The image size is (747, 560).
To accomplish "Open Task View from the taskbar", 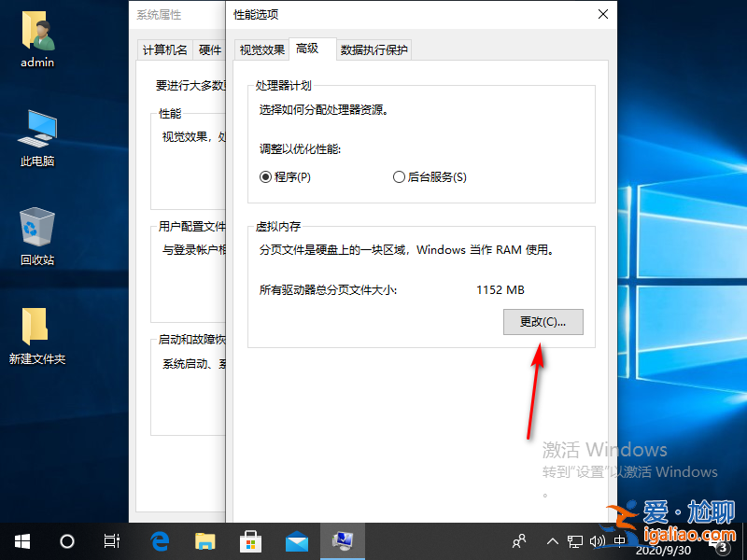I will 111,540.
